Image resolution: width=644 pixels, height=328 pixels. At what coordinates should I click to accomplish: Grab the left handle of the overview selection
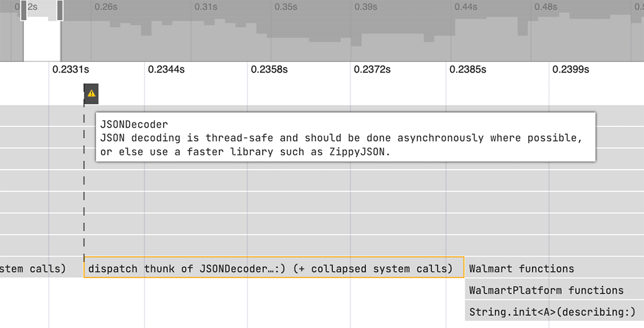coord(24,10)
